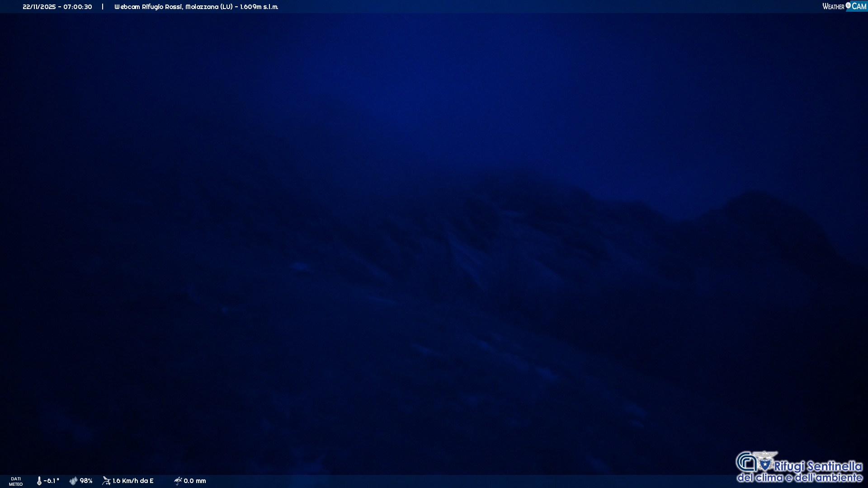Viewport: 868px width, 488px height.
Task: Select the DATI METEO label
Action: [16, 481]
